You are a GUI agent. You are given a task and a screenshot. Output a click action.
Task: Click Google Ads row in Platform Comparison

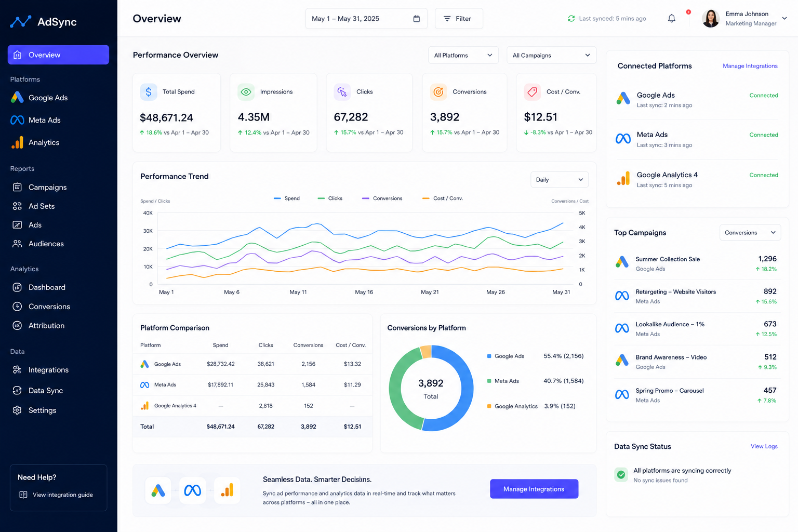[252, 364]
